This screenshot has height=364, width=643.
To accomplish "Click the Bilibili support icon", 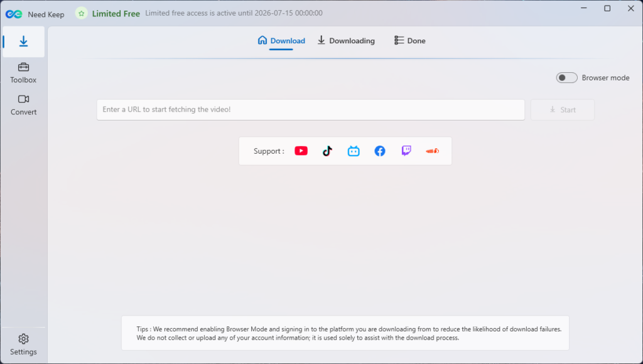I will (354, 151).
